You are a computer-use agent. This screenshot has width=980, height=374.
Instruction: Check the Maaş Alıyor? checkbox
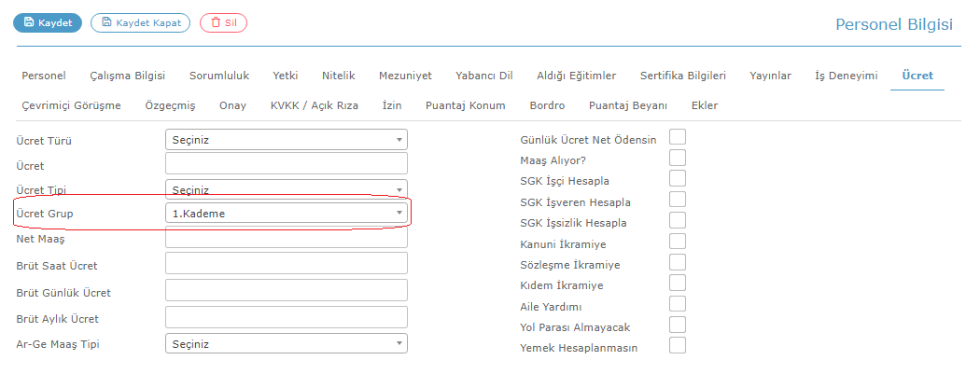tap(678, 158)
